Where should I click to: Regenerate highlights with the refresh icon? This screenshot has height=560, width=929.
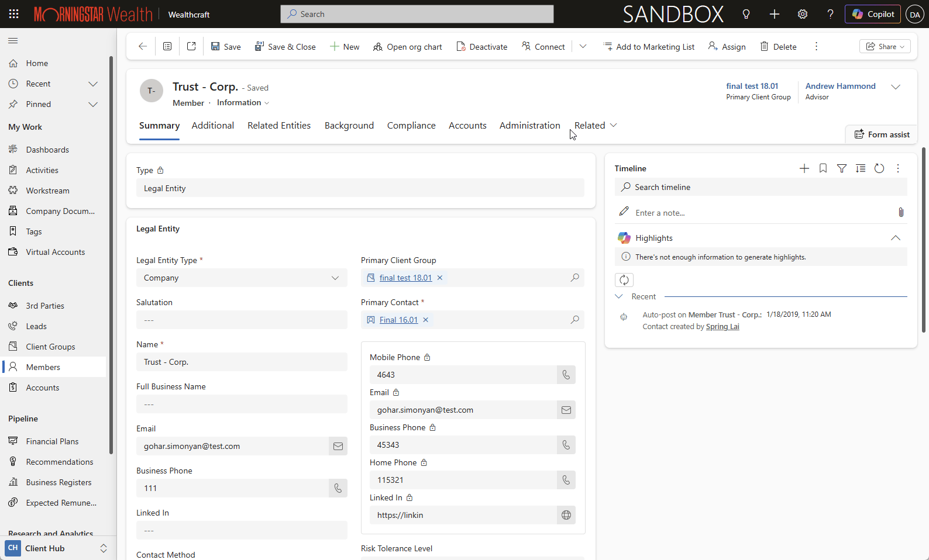pyautogui.click(x=624, y=280)
